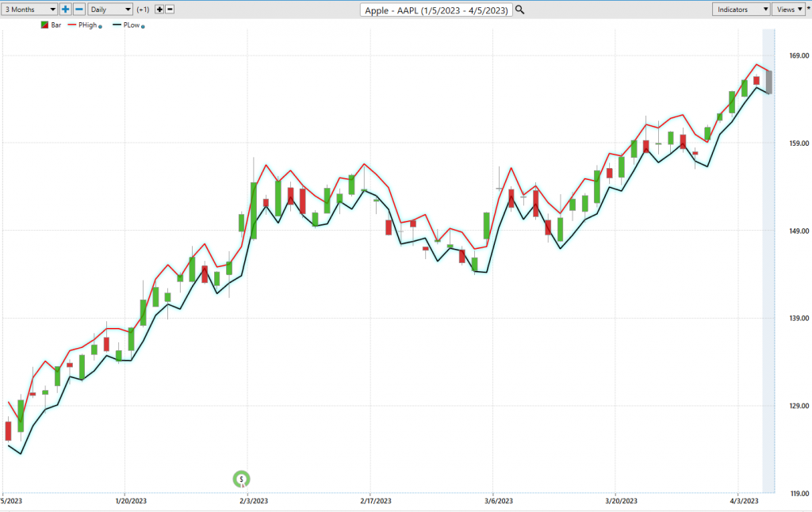The height and width of the screenshot is (512, 812).
Task: Click the Apple - AAPL symbol field
Action: pos(436,10)
